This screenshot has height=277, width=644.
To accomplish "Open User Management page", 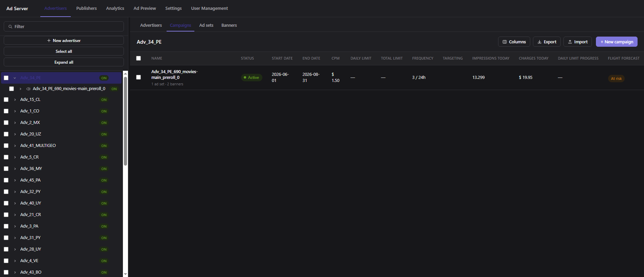I will (209, 8).
